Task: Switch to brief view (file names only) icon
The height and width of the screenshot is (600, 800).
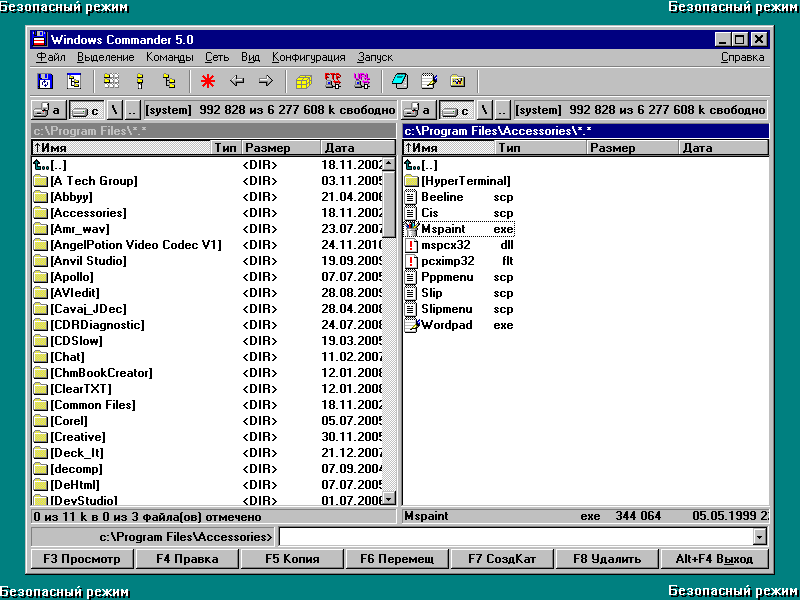Action: (111, 81)
